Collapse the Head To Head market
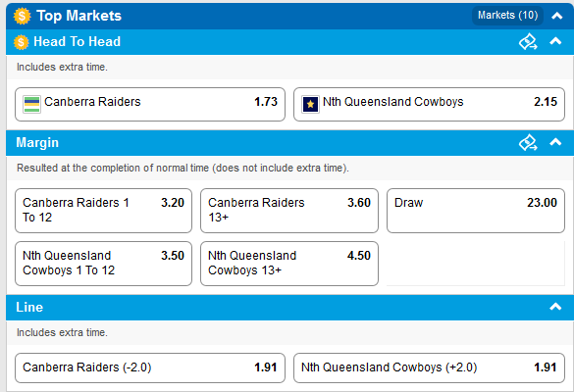Screen dimensions: 574x392 click(x=555, y=41)
